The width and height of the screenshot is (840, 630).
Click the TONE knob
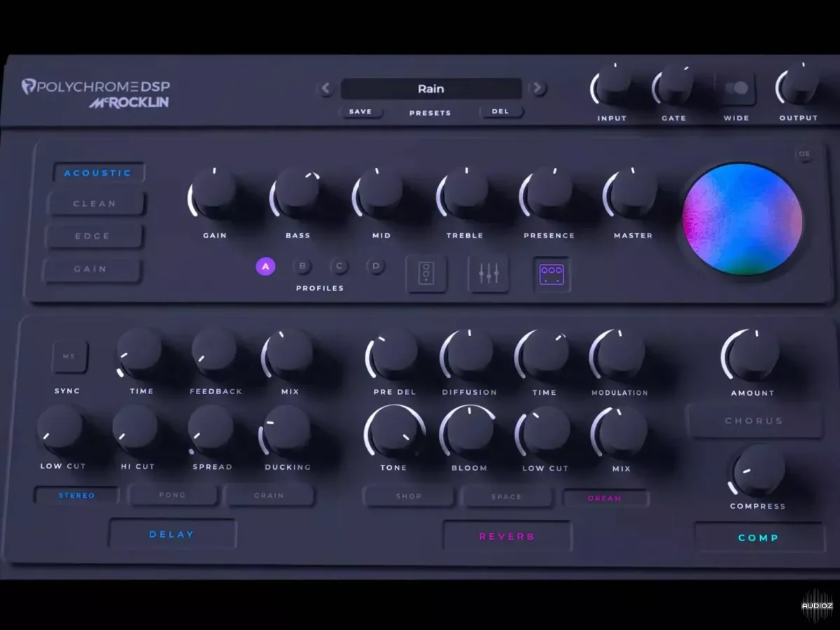[x=395, y=430]
